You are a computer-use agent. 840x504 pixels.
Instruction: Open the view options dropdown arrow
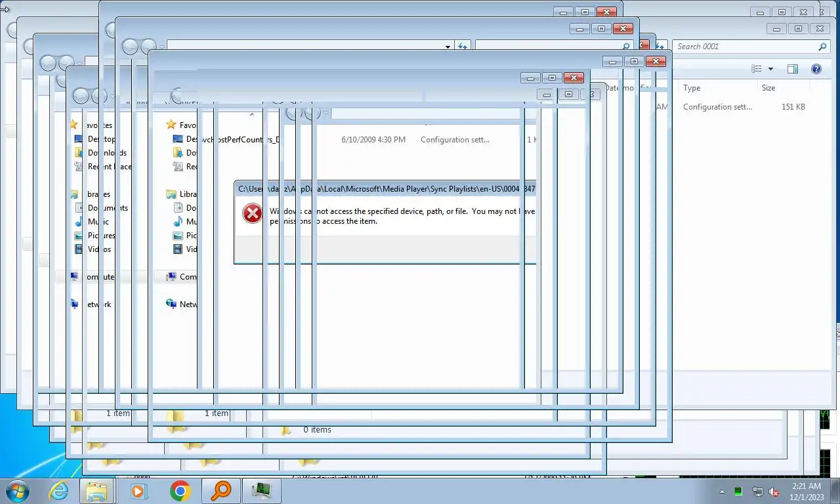[770, 69]
